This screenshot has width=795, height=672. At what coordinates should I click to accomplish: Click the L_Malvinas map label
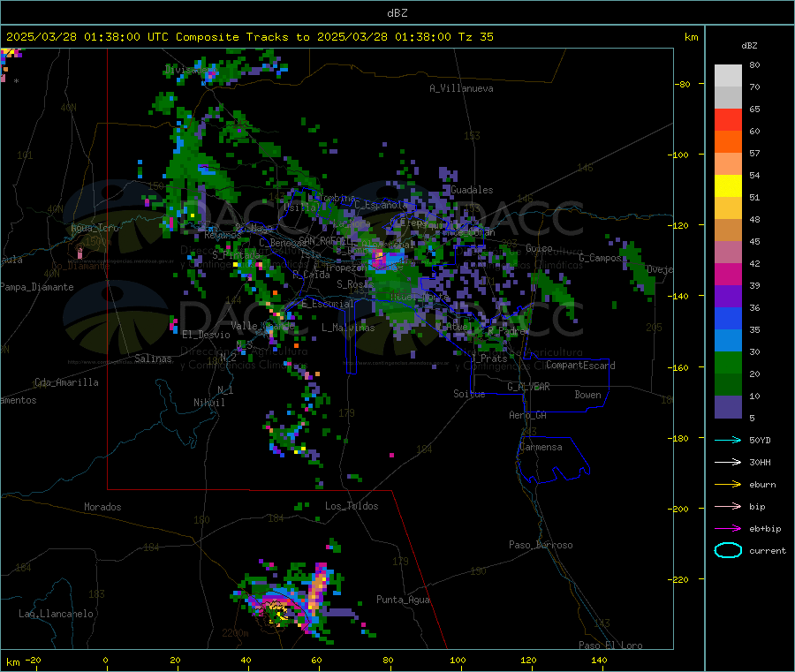tap(348, 328)
